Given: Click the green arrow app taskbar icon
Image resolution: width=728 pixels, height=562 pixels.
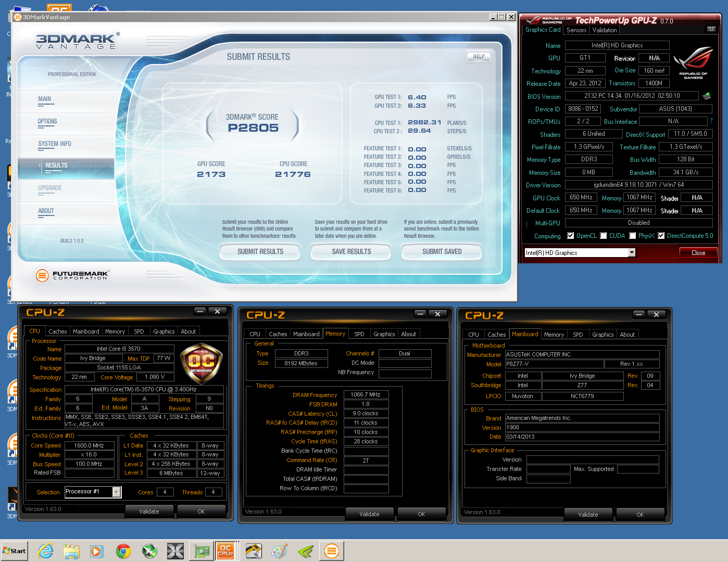Looking at the screenshot, I should [149, 551].
